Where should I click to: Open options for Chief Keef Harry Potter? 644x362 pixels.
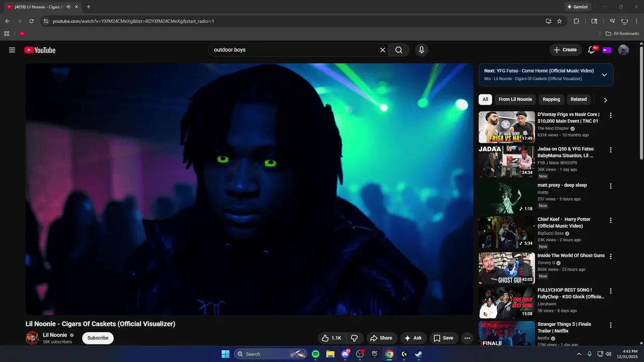click(x=611, y=220)
